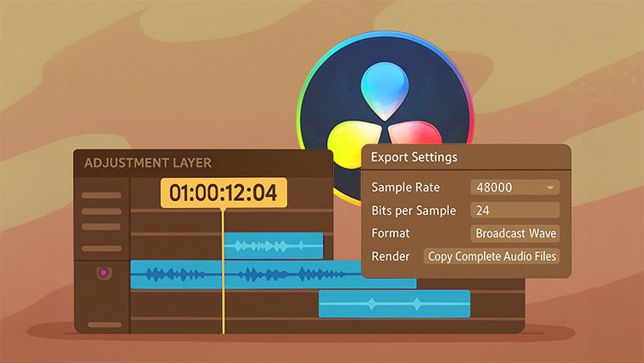
Task: Click the Export Settings panel header
Action: pos(466,157)
